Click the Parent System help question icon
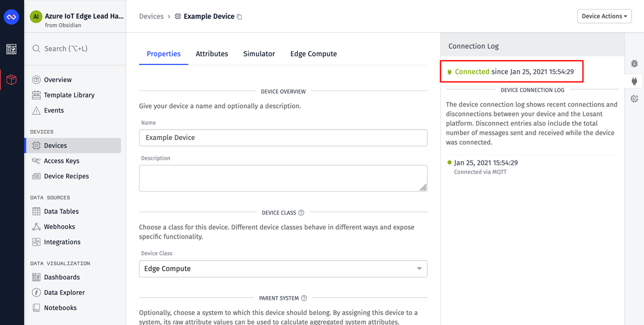Image resolution: width=644 pixels, height=325 pixels. click(304, 298)
